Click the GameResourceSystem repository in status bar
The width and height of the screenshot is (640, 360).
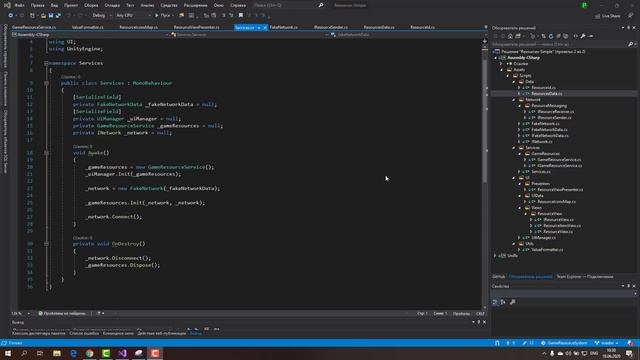click(564, 343)
